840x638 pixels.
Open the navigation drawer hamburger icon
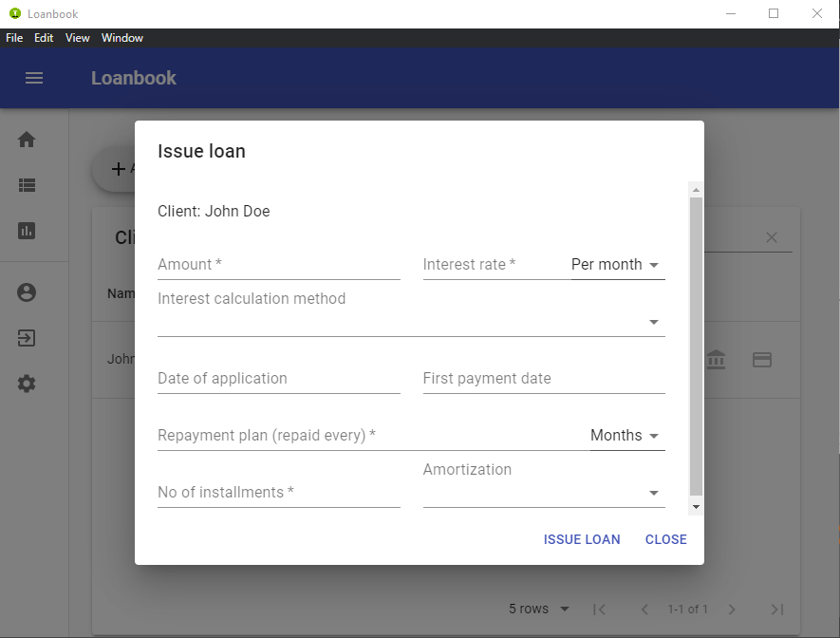(x=34, y=78)
